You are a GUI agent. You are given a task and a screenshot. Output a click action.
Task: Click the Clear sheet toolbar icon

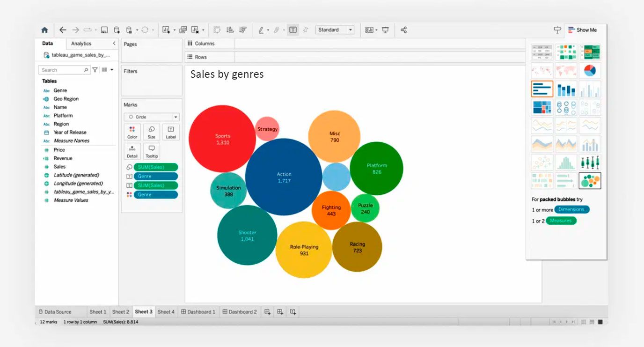tap(195, 30)
